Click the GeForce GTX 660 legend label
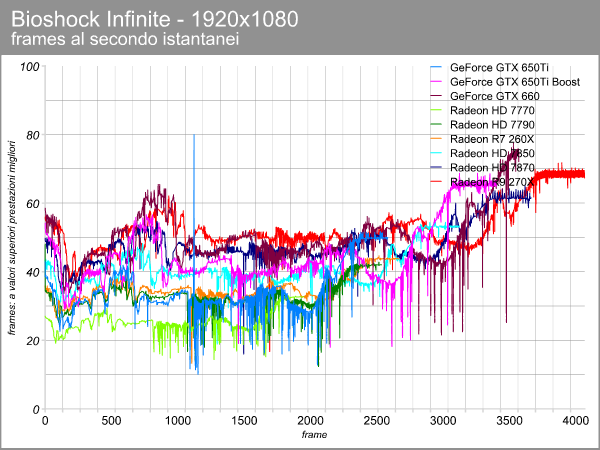Viewport: 600px width, 450px height. (495, 96)
